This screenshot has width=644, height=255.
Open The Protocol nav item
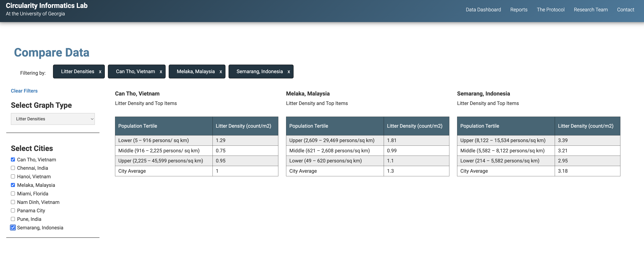(x=550, y=9)
